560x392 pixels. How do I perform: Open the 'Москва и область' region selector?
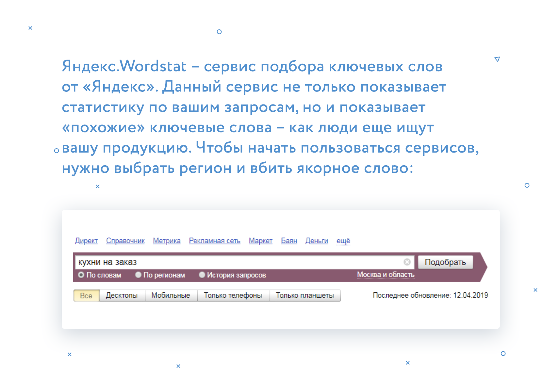386,275
